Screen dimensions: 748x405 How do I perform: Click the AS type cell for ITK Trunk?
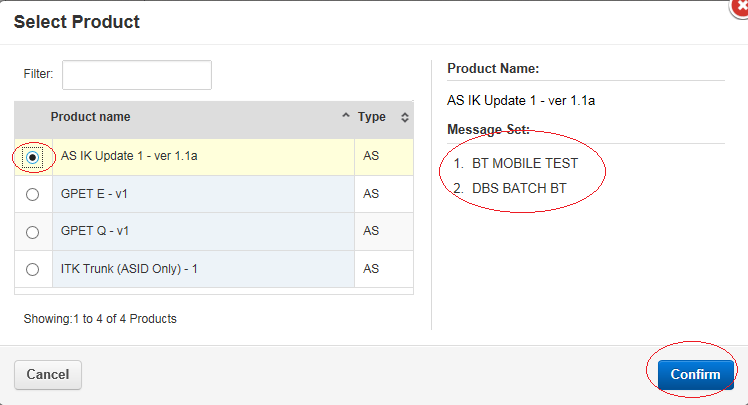371,269
